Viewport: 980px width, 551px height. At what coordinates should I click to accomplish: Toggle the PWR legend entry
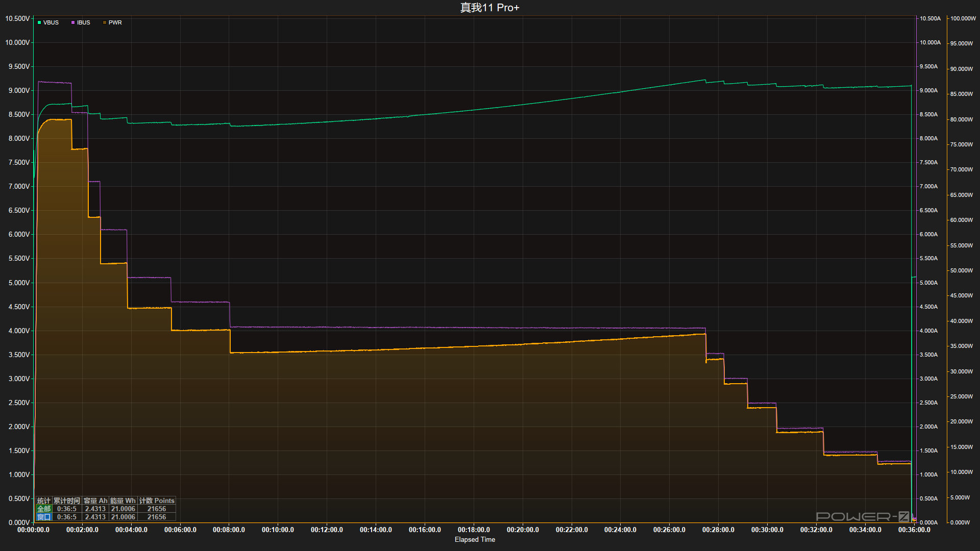coord(115,22)
